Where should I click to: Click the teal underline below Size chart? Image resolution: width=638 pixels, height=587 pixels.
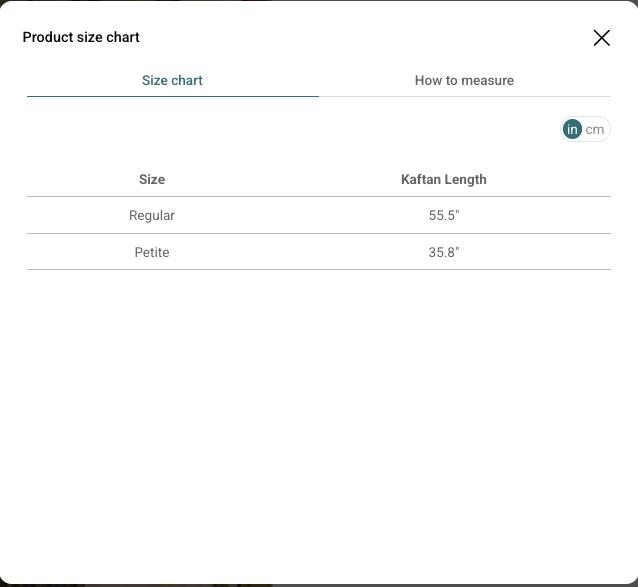coord(172,96)
